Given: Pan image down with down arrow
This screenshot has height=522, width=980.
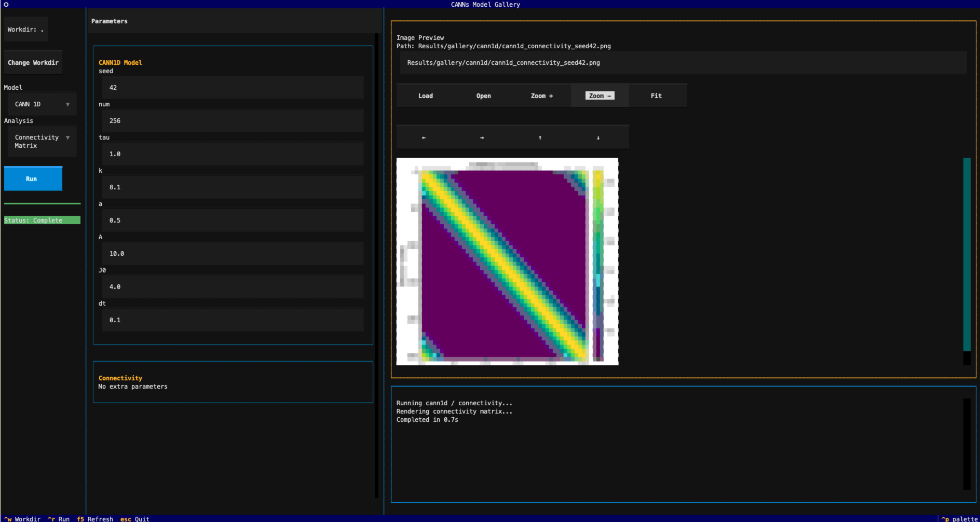Looking at the screenshot, I should [598, 138].
